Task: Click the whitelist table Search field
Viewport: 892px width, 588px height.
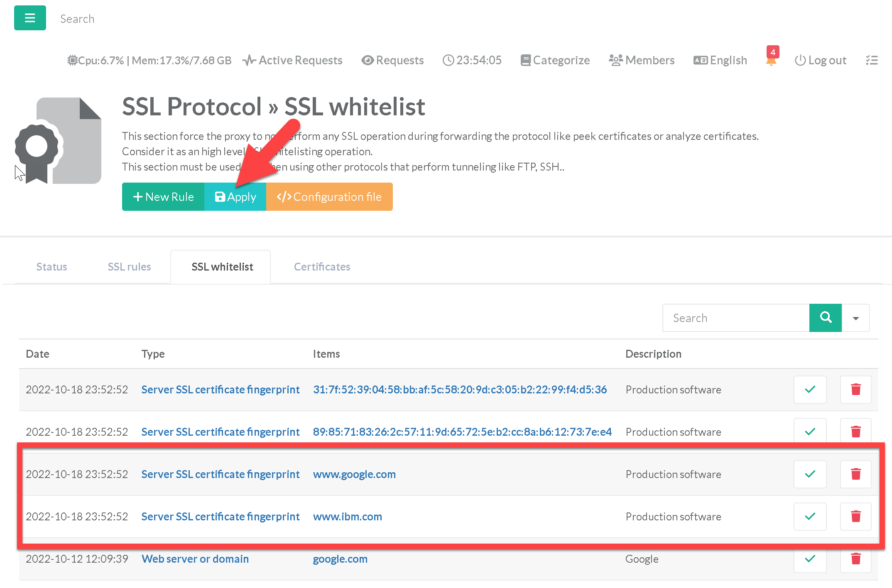Action: click(736, 318)
